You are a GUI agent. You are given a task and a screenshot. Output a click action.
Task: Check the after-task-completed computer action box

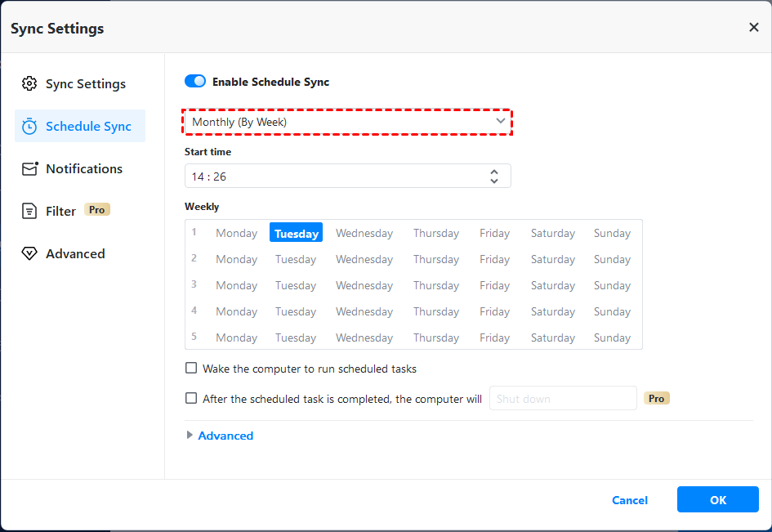pos(191,399)
